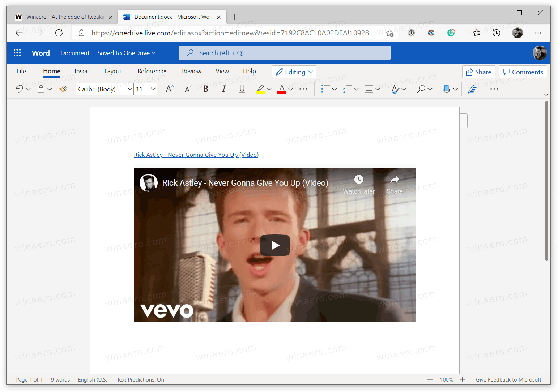This screenshot has width=558, height=392.
Task: Click the Share button
Action: click(478, 72)
